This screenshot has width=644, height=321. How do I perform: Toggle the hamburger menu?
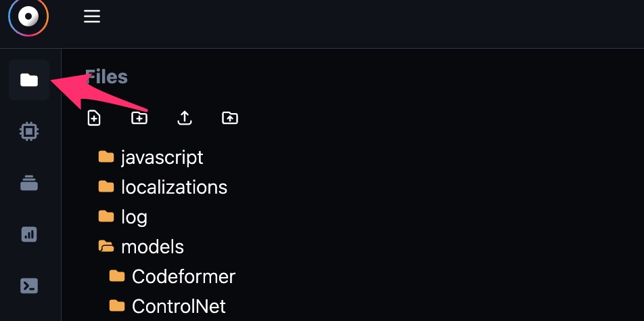click(x=92, y=16)
